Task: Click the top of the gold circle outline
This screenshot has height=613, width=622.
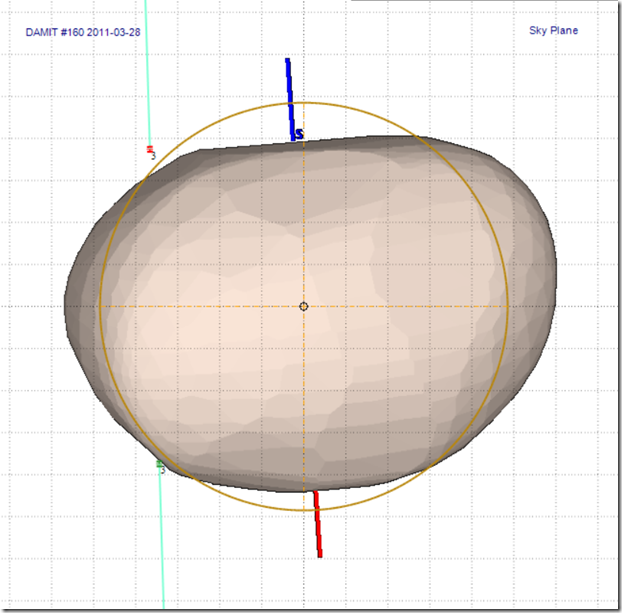Action: tap(304, 103)
